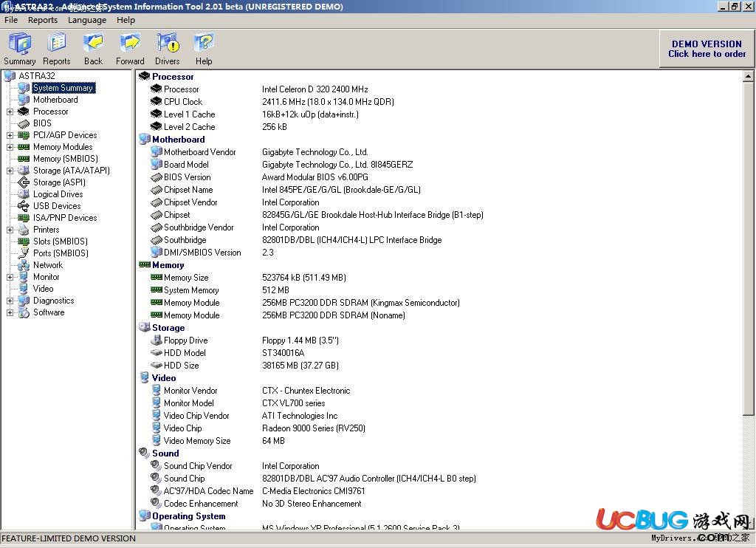Select the USB Devices icon in the tree
This screenshot has height=548, width=756.
(x=24, y=206)
